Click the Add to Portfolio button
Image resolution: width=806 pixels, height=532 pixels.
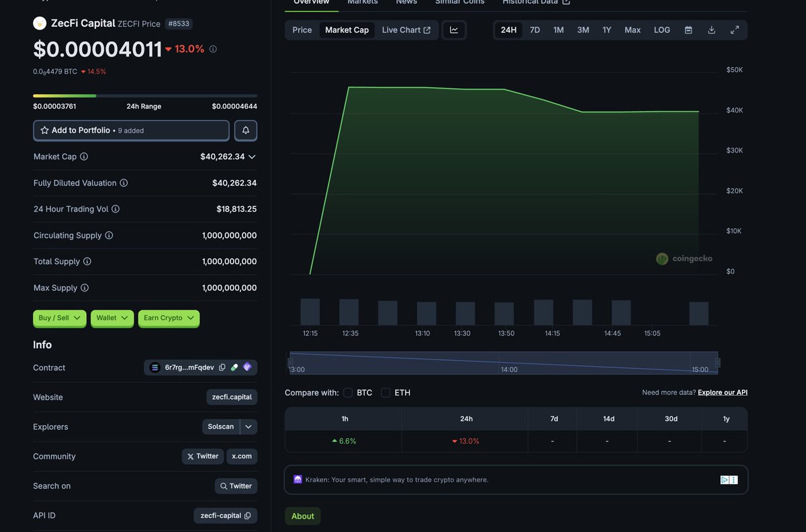coord(130,130)
